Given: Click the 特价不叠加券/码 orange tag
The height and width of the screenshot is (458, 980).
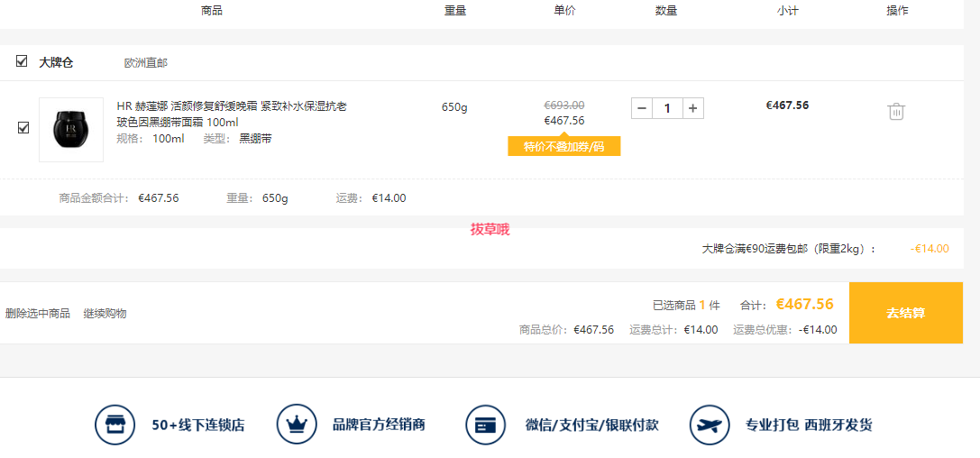Looking at the screenshot, I should click(563, 147).
